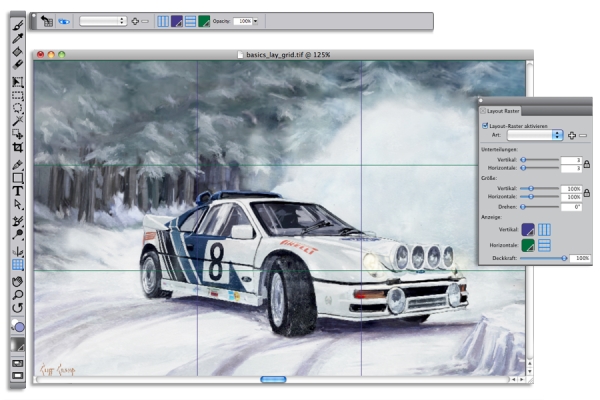The height and width of the screenshot is (400, 600).
Task: Select the Magic Wand tool
Action: 18,121
